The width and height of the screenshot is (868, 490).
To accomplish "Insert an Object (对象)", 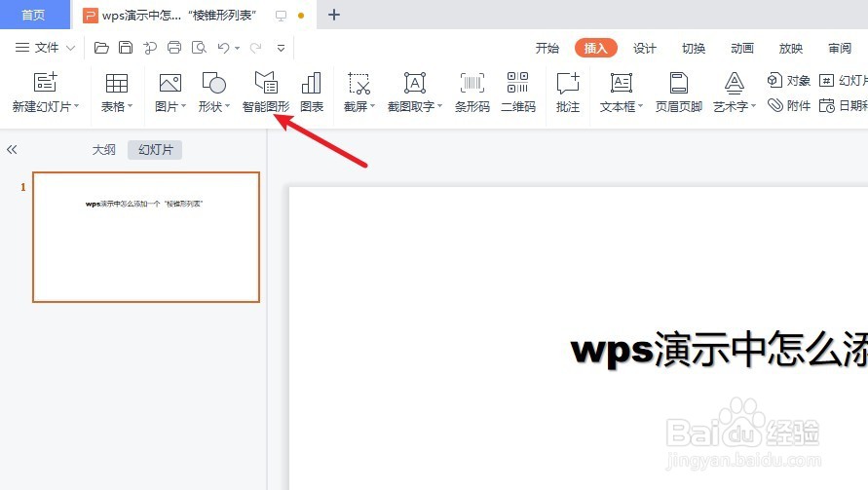I will (x=789, y=80).
